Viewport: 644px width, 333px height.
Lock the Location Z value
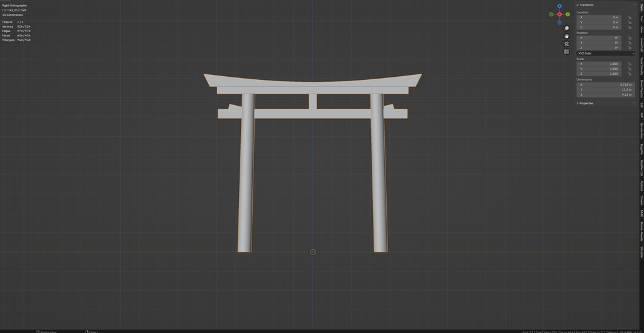point(629,27)
